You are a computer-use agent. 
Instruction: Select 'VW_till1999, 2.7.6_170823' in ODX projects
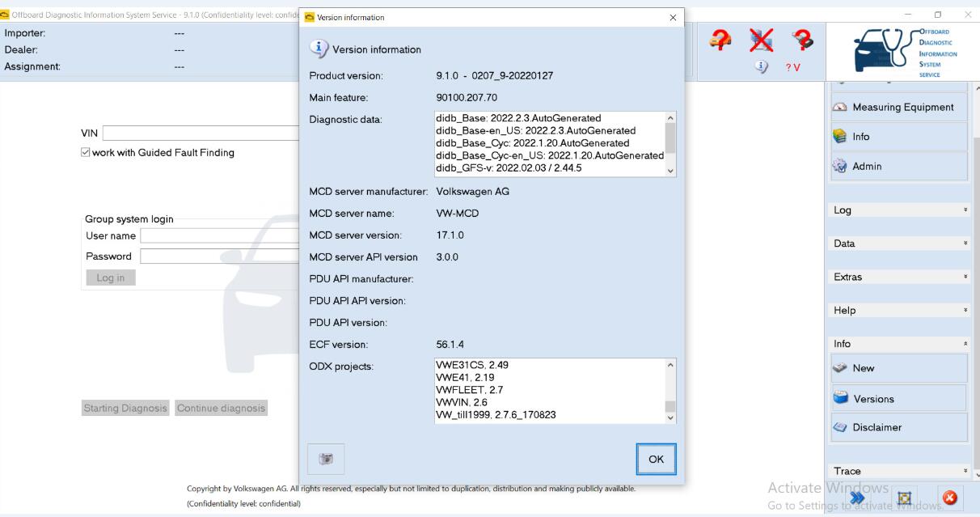point(496,415)
